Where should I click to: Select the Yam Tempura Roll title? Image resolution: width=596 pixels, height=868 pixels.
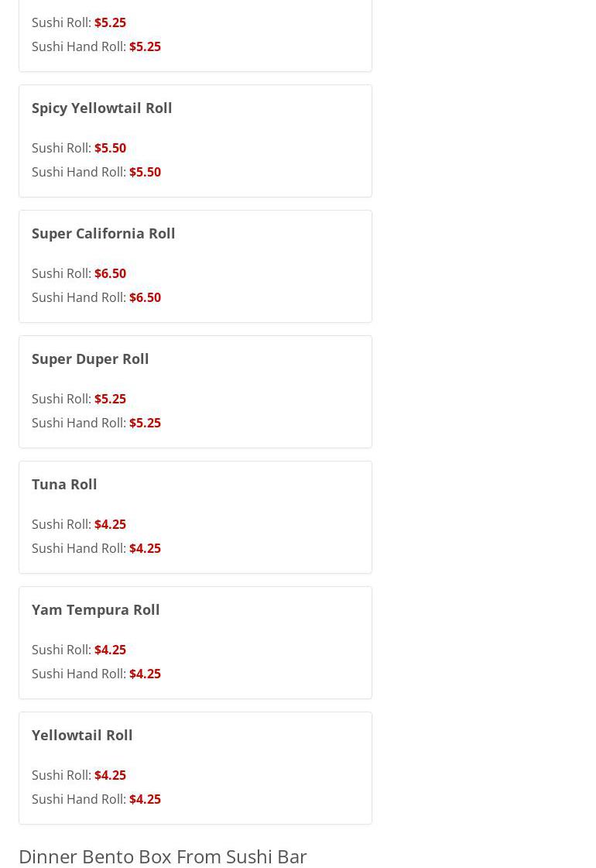coord(95,609)
